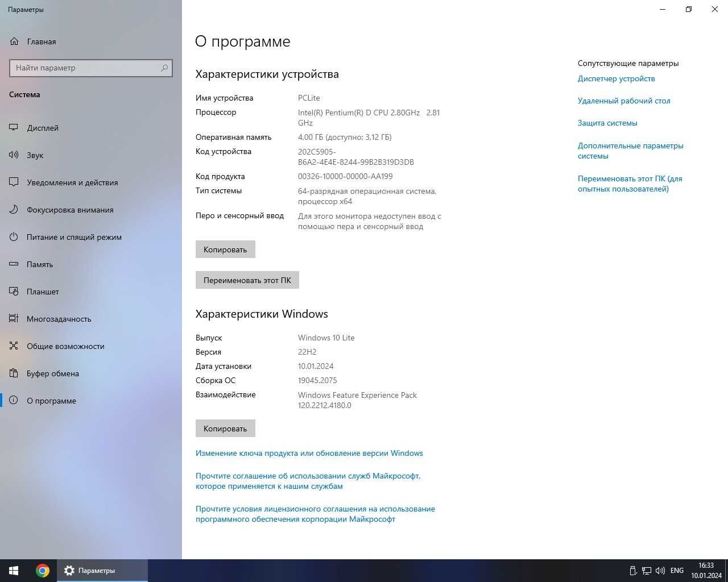
Task: Open the Буфер обмена page
Action: click(x=91, y=373)
